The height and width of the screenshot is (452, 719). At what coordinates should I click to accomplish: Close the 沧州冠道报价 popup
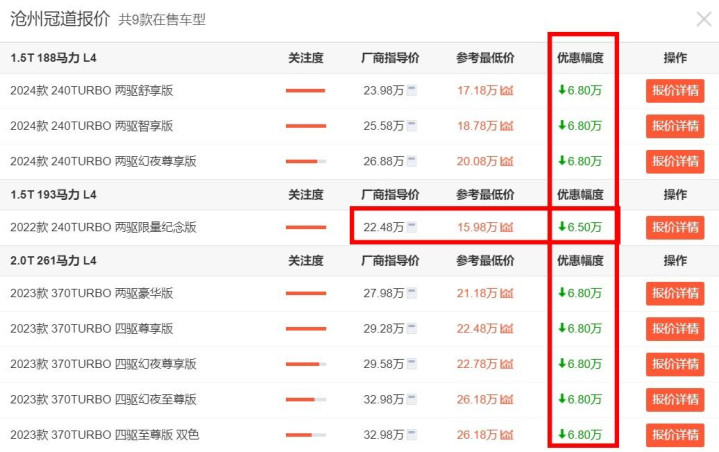pos(704,19)
